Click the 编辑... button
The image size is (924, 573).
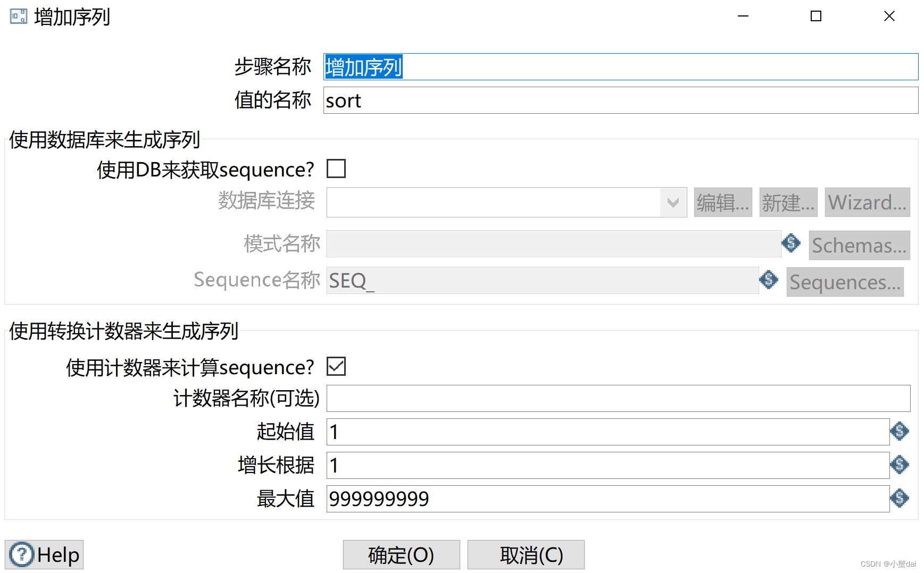pos(723,203)
